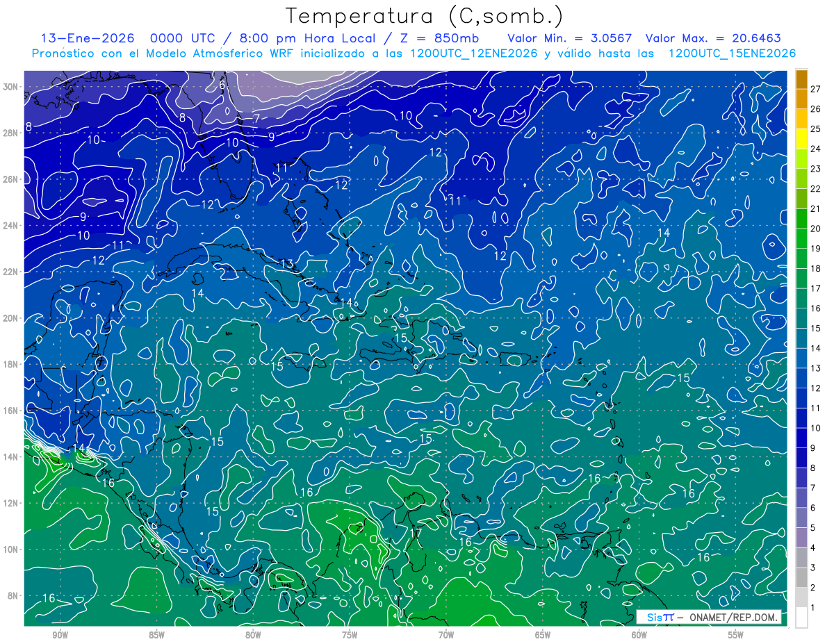The image size is (834, 644).
Task: Pick the yellow band between 24 and 25
Action: point(801,139)
